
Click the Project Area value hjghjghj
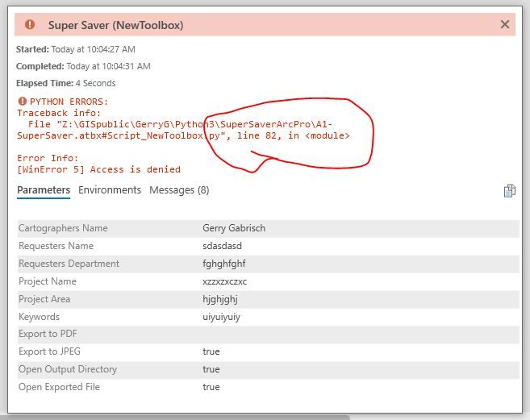(220, 299)
